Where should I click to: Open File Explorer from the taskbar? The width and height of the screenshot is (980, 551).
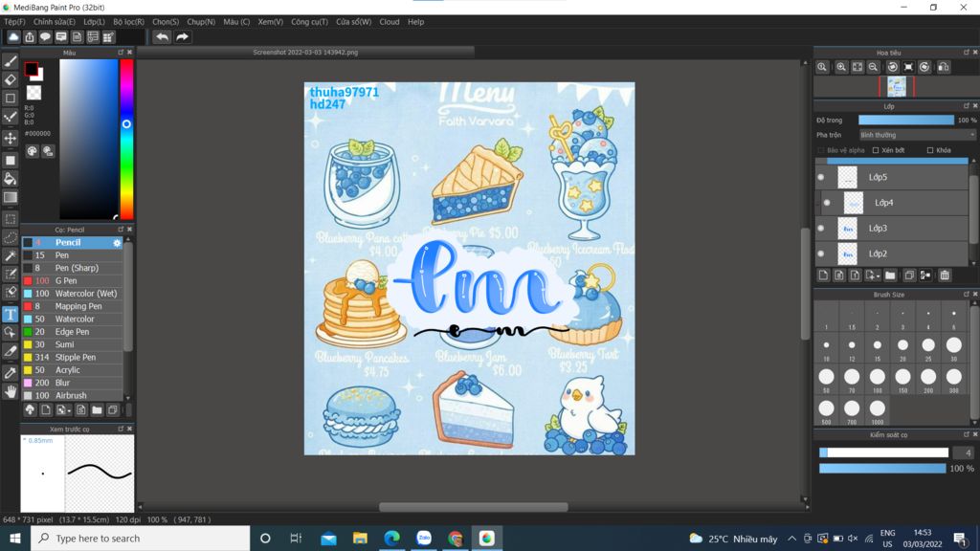pyautogui.click(x=360, y=538)
